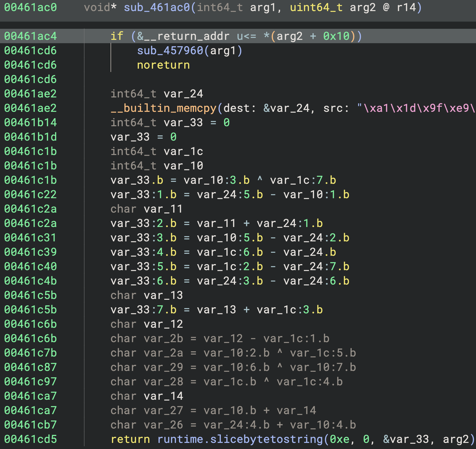Select the memcpy src string literal
The image size is (476, 449).
click(416, 108)
